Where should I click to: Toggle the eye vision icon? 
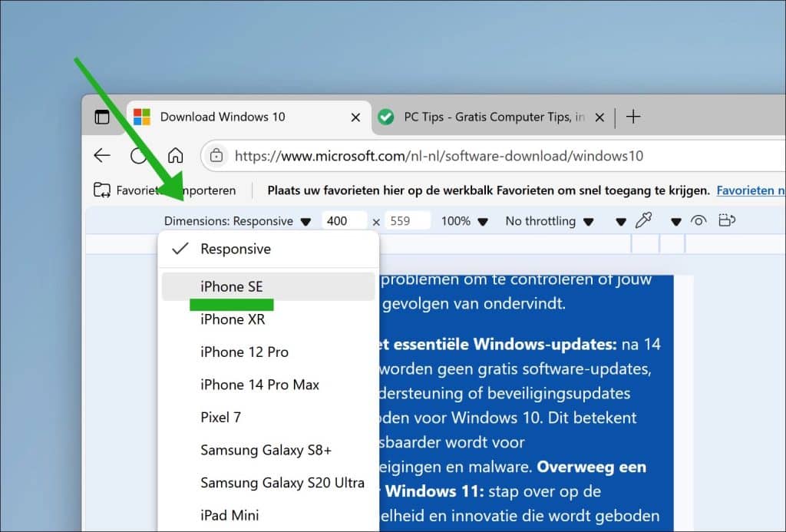click(698, 220)
